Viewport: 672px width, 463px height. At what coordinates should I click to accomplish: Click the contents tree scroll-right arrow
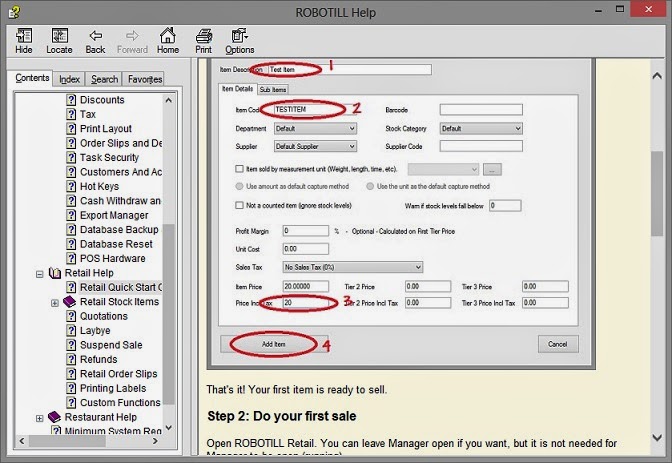[155, 441]
